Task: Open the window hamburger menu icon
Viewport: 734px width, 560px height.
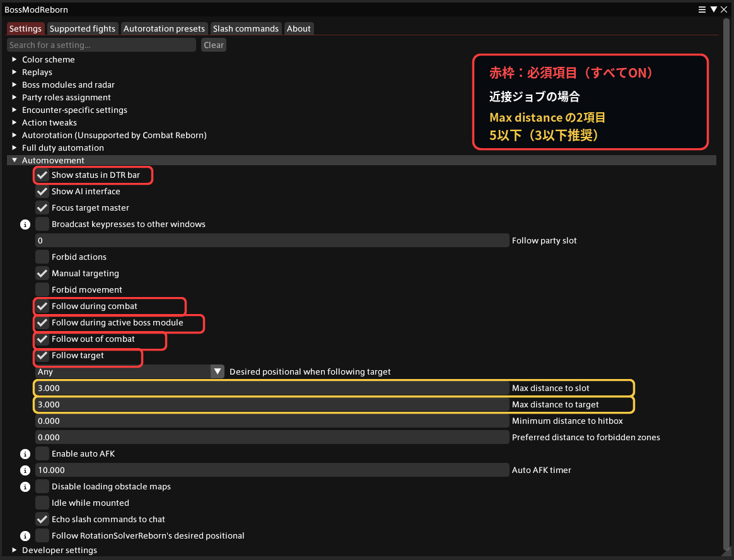Action: (x=702, y=9)
